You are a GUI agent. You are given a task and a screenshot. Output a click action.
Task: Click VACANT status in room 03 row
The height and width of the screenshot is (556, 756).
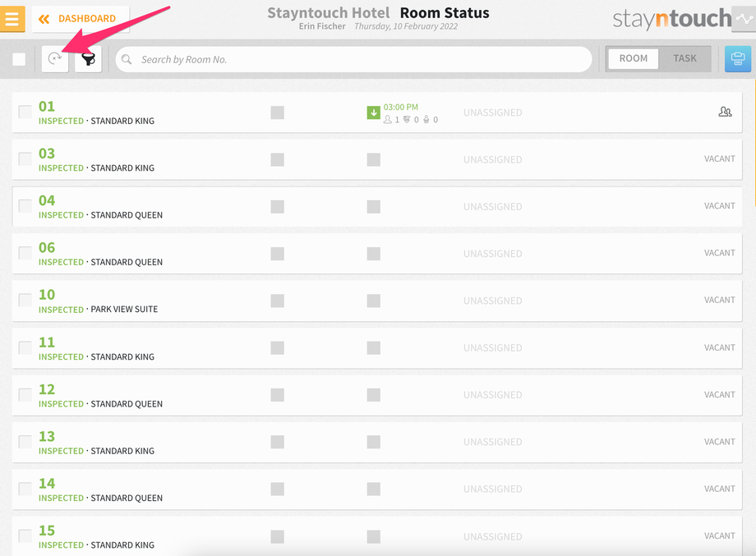pyautogui.click(x=719, y=159)
